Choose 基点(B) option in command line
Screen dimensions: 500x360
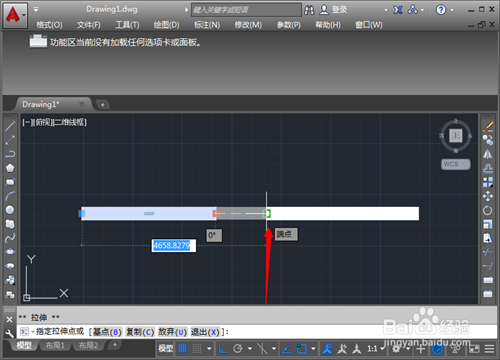pos(107,332)
